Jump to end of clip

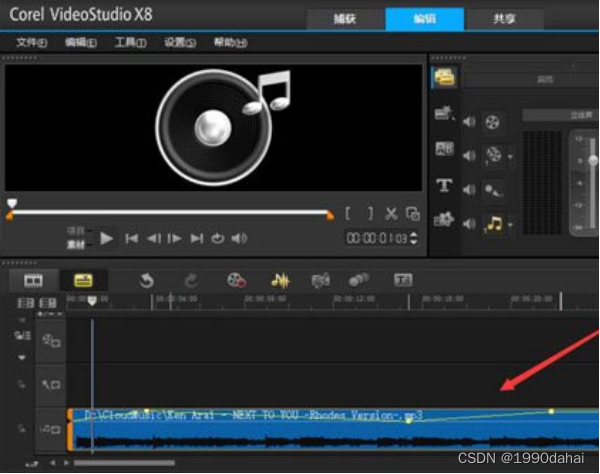[x=197, y=239]
